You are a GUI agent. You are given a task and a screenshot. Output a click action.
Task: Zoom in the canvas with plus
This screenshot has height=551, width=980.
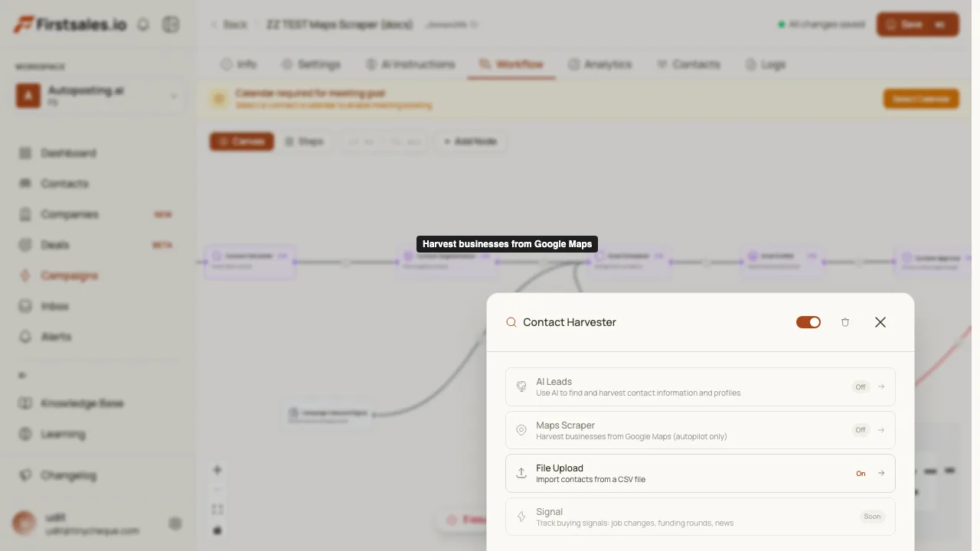tap(217, 470)
